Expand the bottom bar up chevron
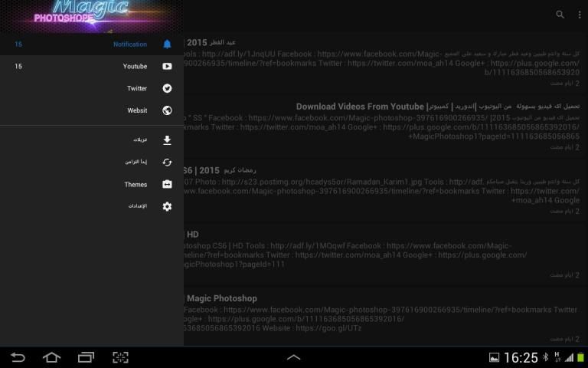The image size is (588, 368). (293, 357)
